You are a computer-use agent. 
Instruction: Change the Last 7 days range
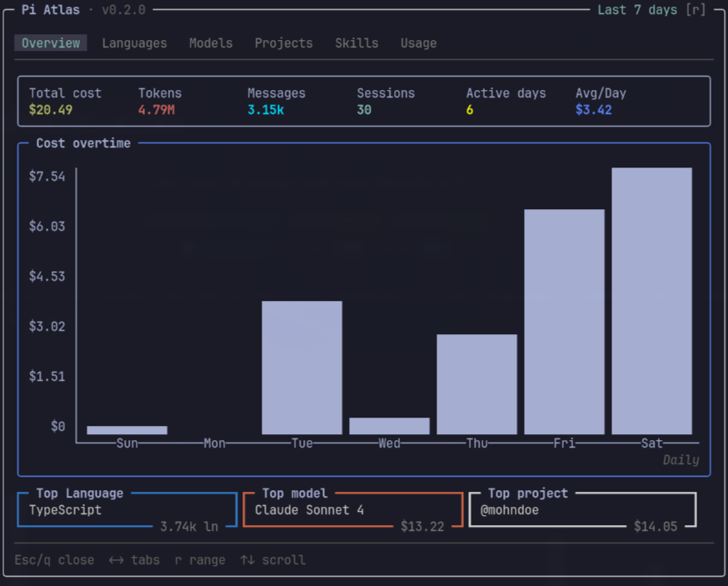click(651, 10)
